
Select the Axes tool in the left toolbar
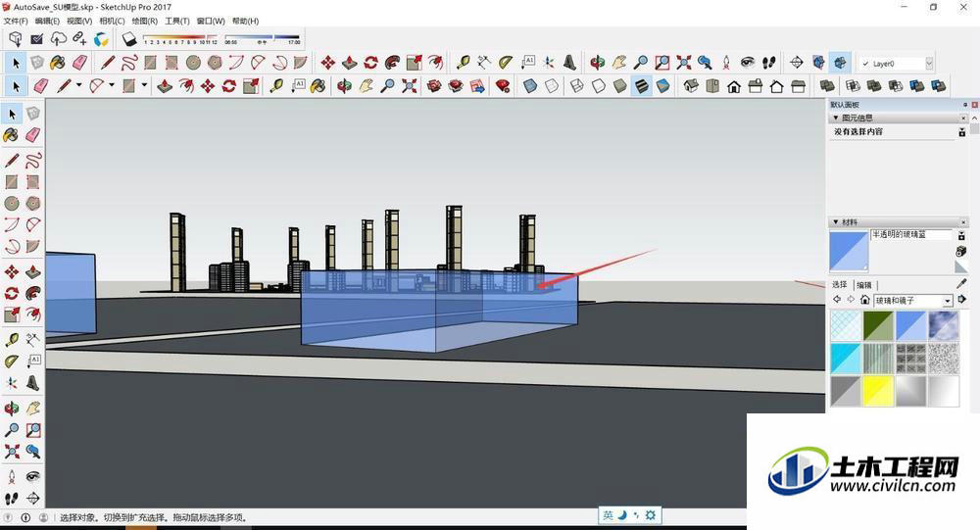(11, 383)
